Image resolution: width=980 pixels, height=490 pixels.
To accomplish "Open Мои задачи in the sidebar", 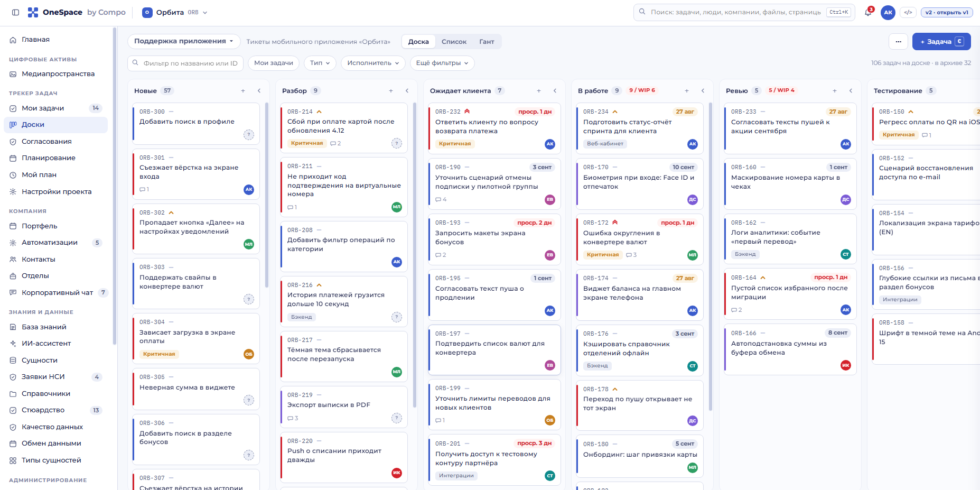I will [56, 108].
